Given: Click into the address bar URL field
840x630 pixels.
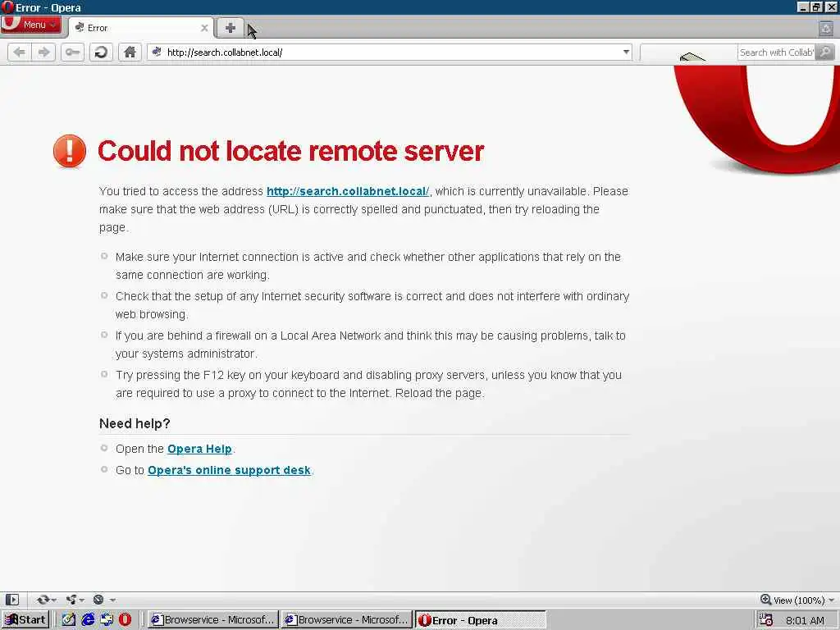Looking at the screenshot, I should 391,52.
